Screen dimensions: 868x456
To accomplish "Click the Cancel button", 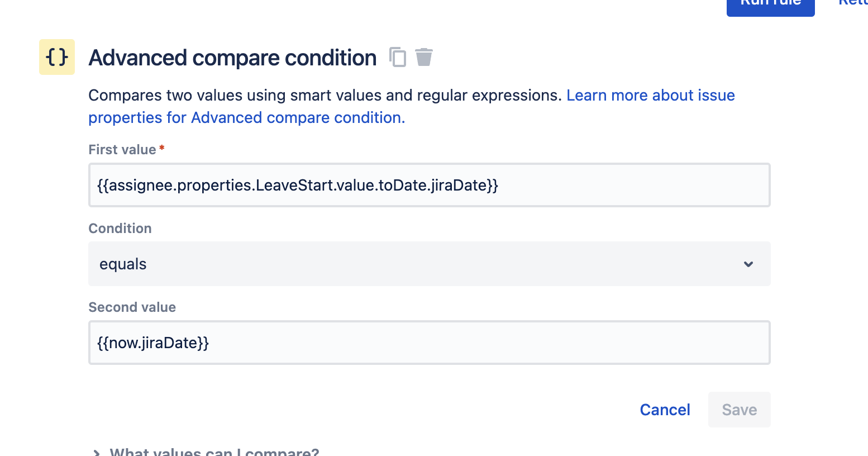I will coord(665,410).
